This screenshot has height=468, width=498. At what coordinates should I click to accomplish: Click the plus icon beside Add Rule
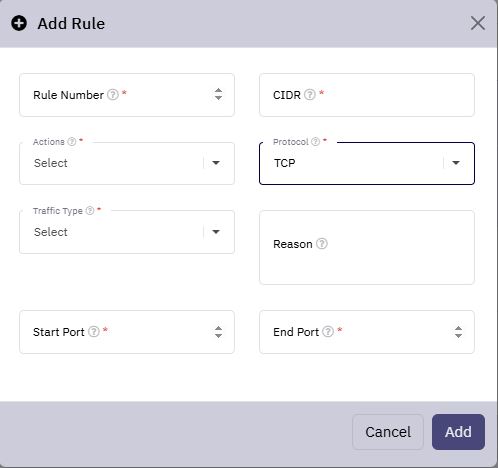pos(19,23)
